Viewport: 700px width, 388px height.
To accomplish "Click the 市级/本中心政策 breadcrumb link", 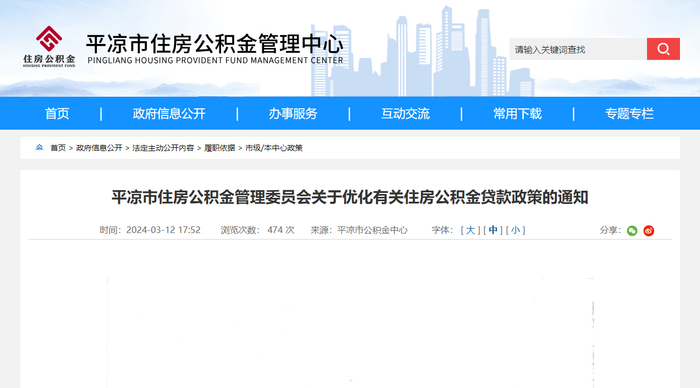I will (274, 148).
